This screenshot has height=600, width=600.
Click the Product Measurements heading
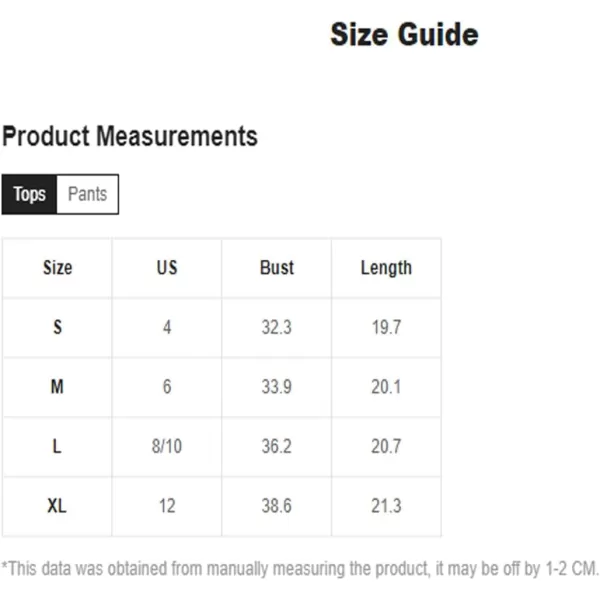[130, 136]
